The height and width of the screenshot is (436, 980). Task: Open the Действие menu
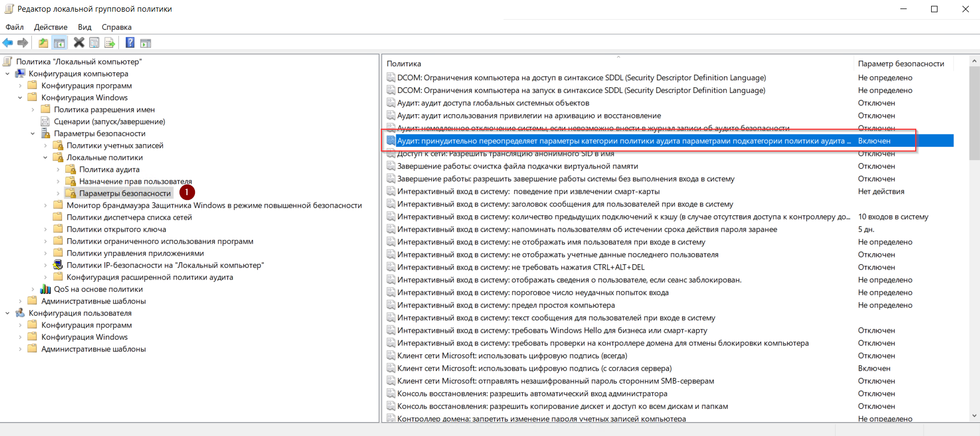tap(50, 27)
